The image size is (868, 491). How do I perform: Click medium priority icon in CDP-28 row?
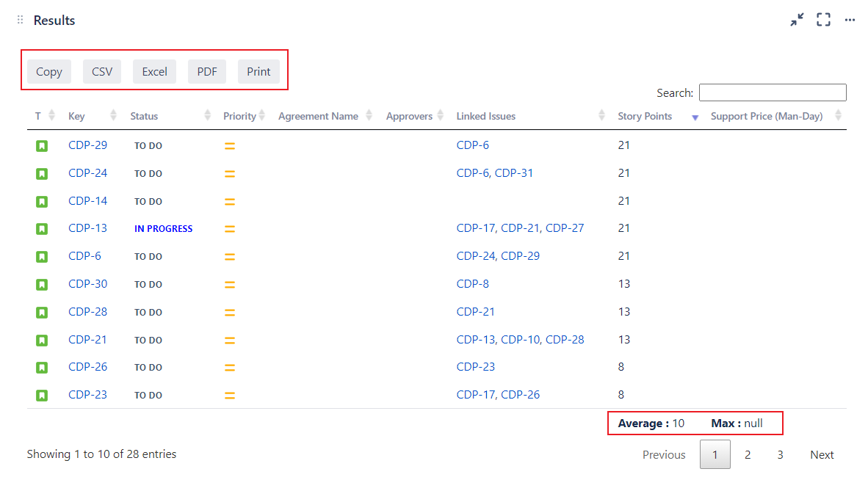pyautogui.click(x=230, y=312)
